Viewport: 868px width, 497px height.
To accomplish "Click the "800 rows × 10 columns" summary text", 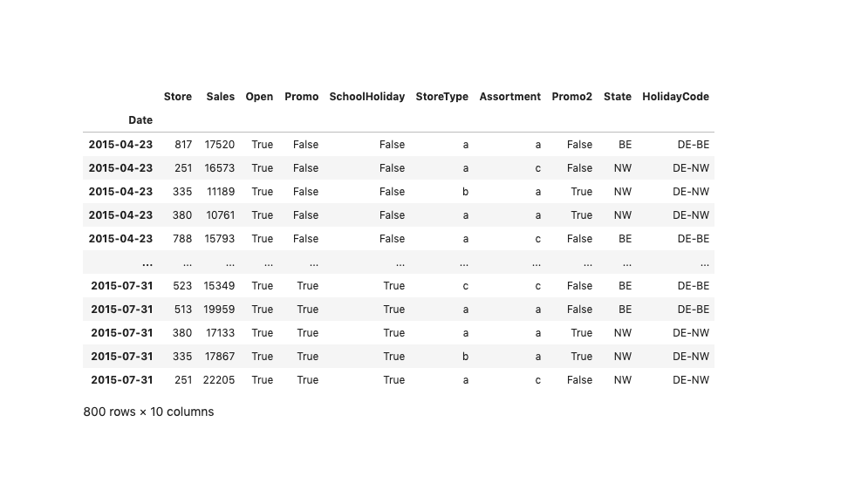I will pyautogui.click(x=148, y=412).
